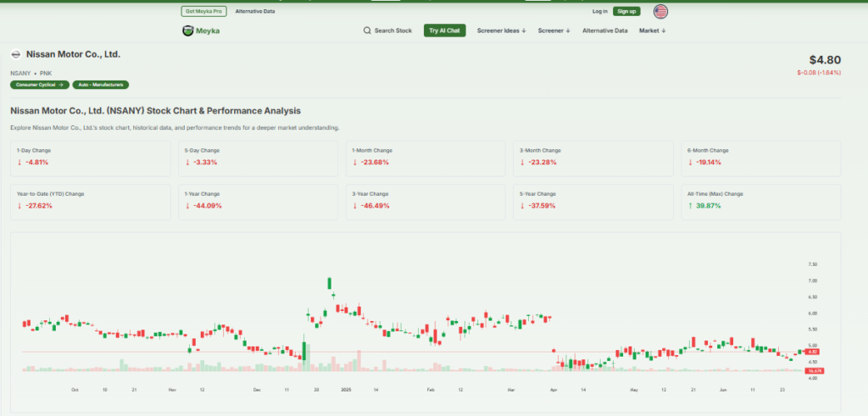Expand the Market dropdown menu
Viewport: 868px width, 416px height.
pyautogui.click(x=652, y=31)
